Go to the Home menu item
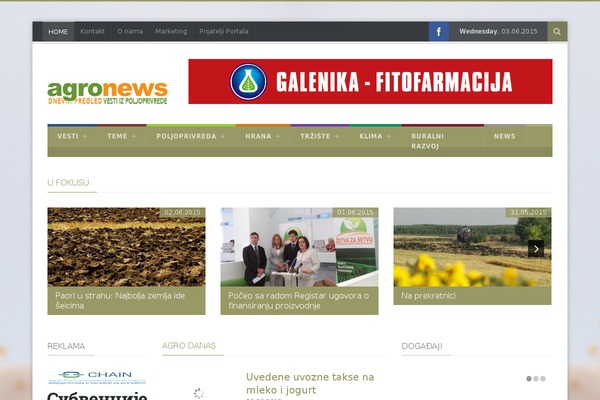This screenshot has width=600, height=400. click(x=58, y=31)
